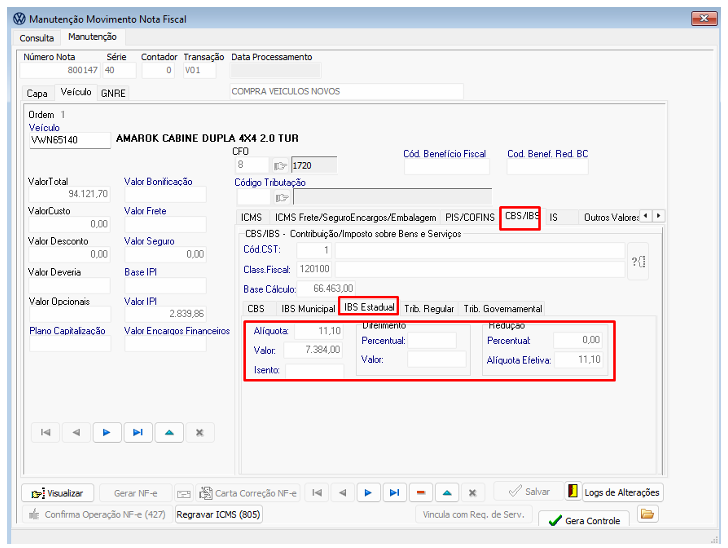Click the red minus button in bottom toolbar
This screenshot has height=548, width=728.
point(421,493)
